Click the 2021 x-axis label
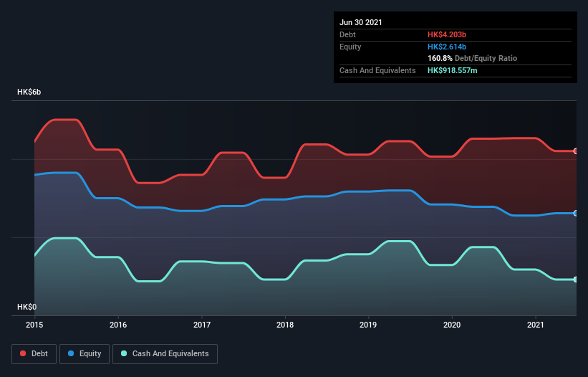Image resolution: width=588 pixels, height=377 pixels. coord(536,325)
